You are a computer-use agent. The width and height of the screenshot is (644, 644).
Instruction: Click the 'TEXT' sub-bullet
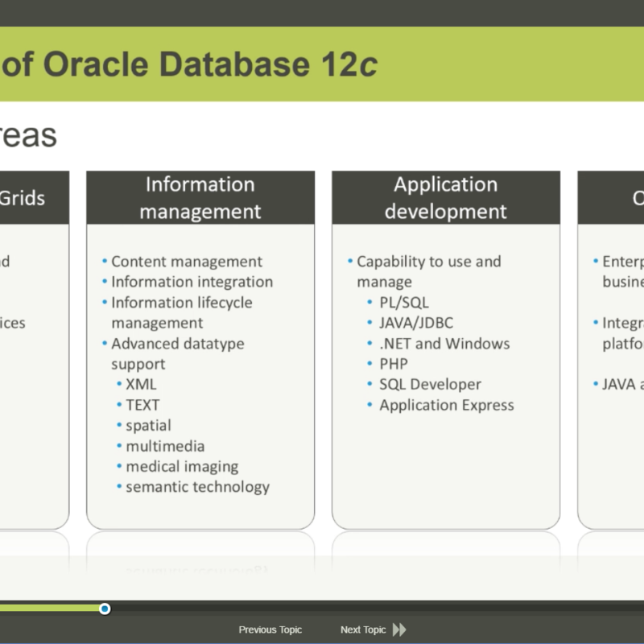point(142,405)
